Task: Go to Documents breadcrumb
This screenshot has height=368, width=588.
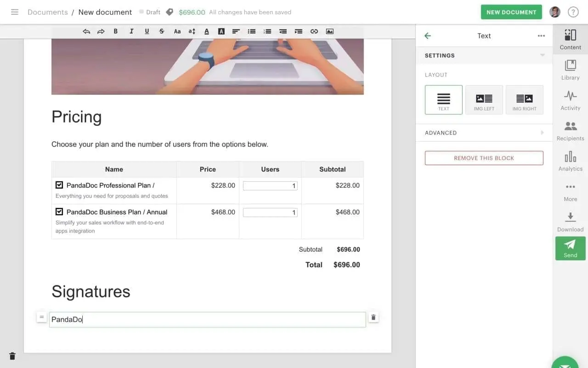Action: coord(48,12)
